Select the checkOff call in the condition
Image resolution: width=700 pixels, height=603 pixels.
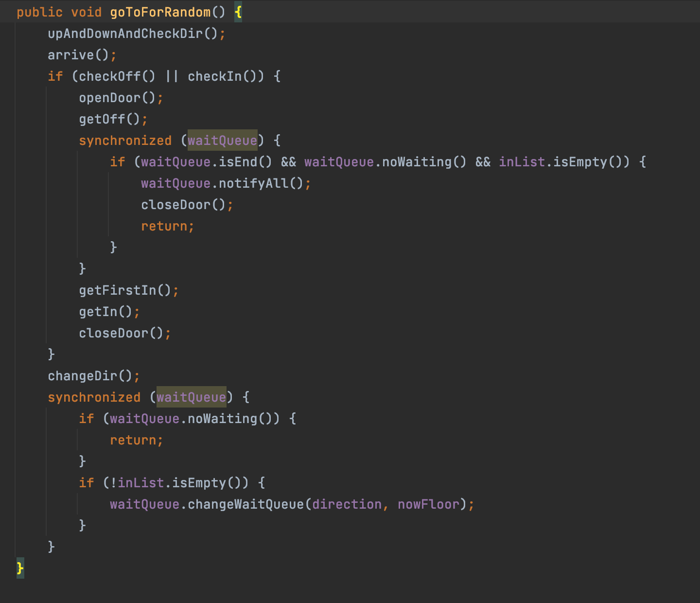pos(117,76)
